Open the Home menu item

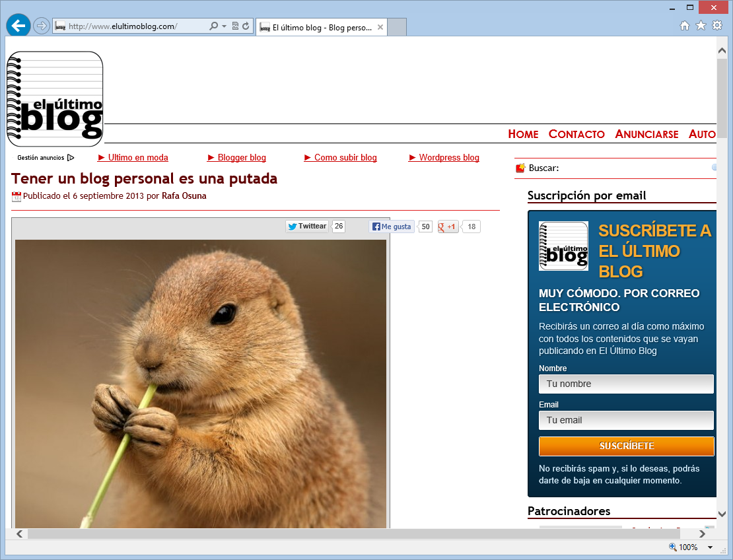(x=523, y=134)
